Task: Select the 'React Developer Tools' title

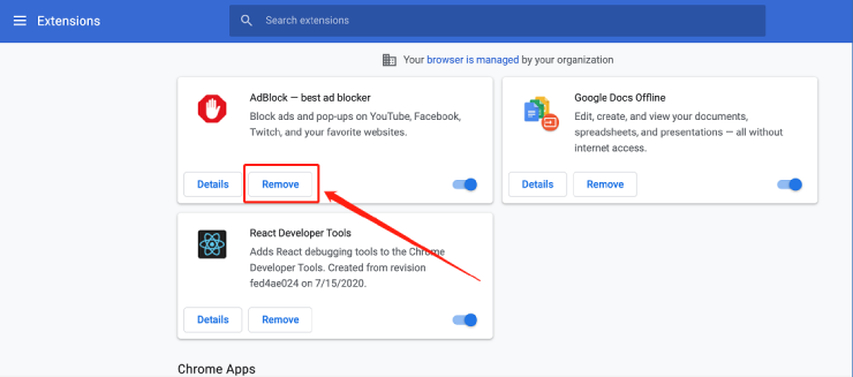Action: tap(300, 233)
